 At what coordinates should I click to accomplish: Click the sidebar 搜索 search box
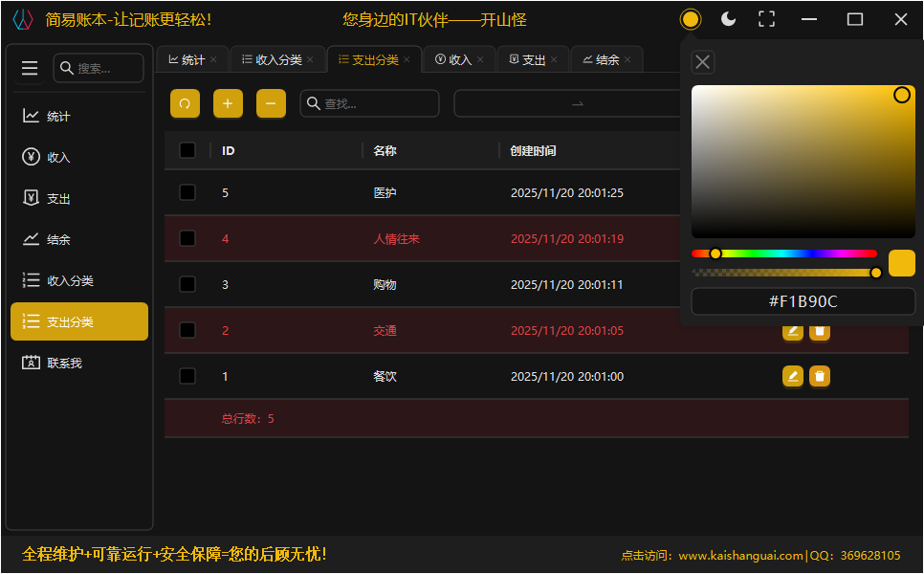pos(99,68)
